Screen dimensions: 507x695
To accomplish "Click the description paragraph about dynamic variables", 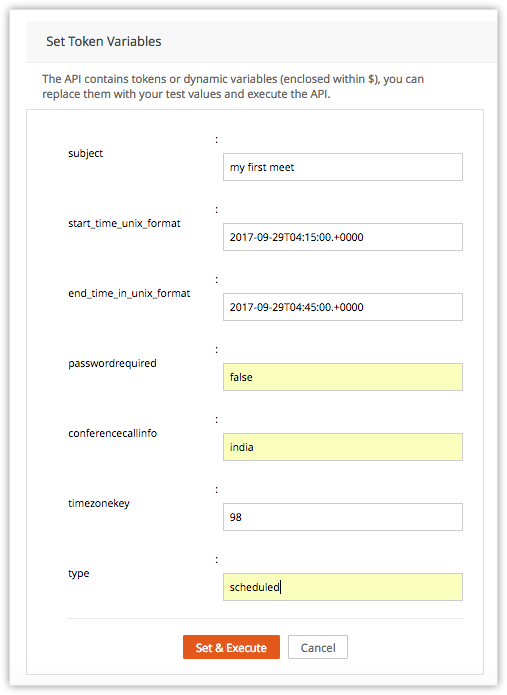I will (x=233, y=86).
